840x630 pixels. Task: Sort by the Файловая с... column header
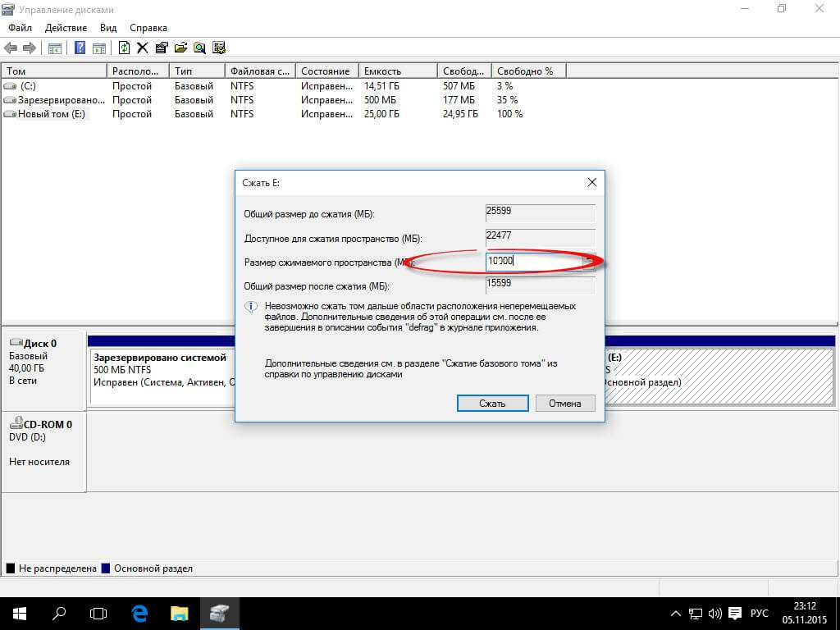coord(260,71)
